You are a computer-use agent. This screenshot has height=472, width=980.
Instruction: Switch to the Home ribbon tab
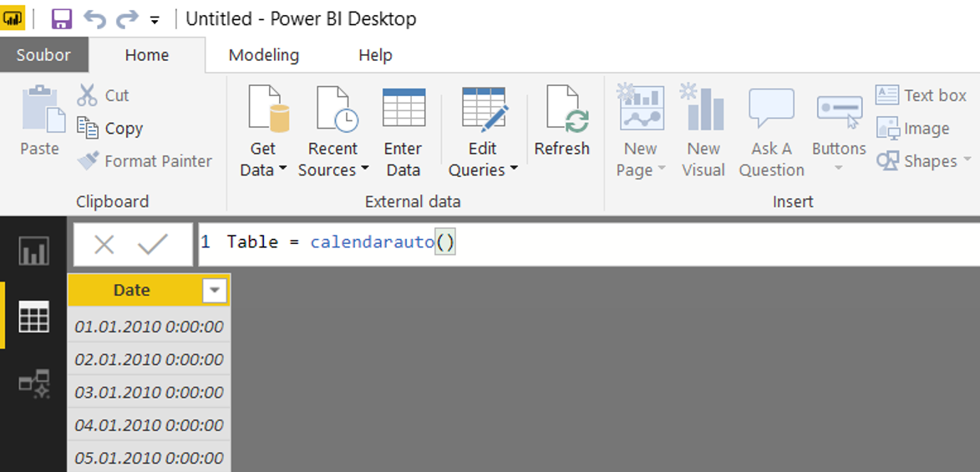[147, 55]
